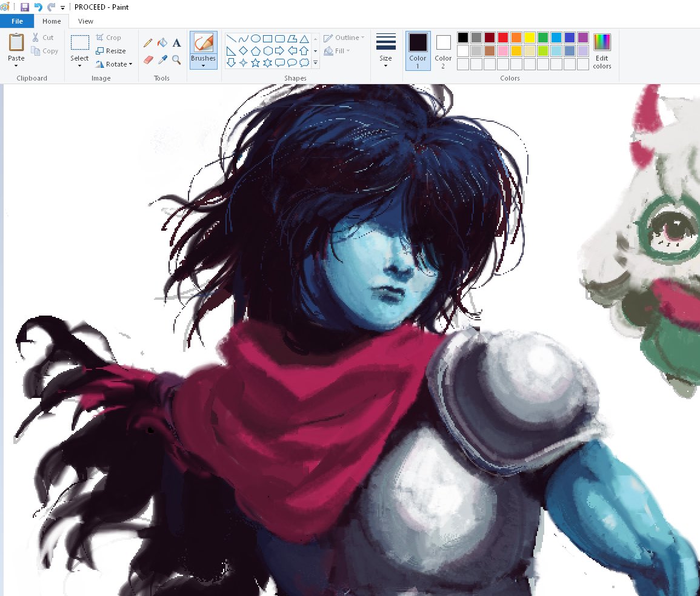Choose the Curve shape
This screenshot has width=700, height=596.
pos(243,39)
